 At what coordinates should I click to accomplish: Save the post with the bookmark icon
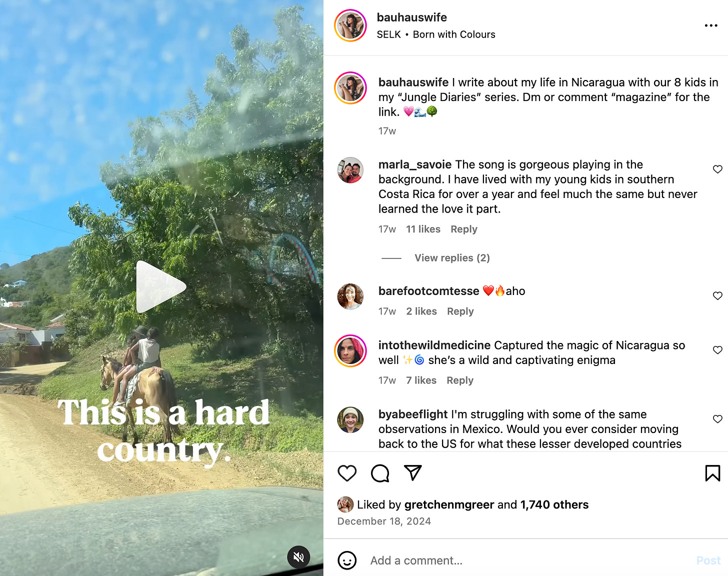(712, 473)
